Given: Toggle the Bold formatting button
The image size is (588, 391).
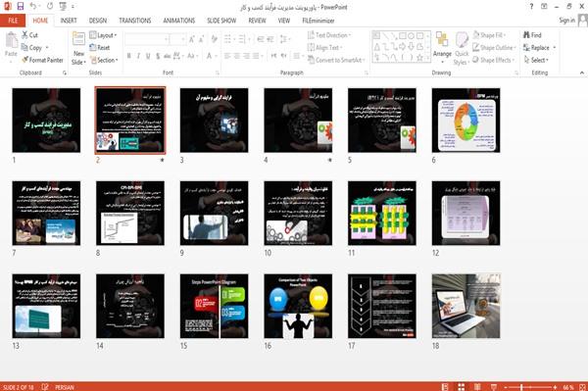Looking at the screenshot, I should click(129, 56).
